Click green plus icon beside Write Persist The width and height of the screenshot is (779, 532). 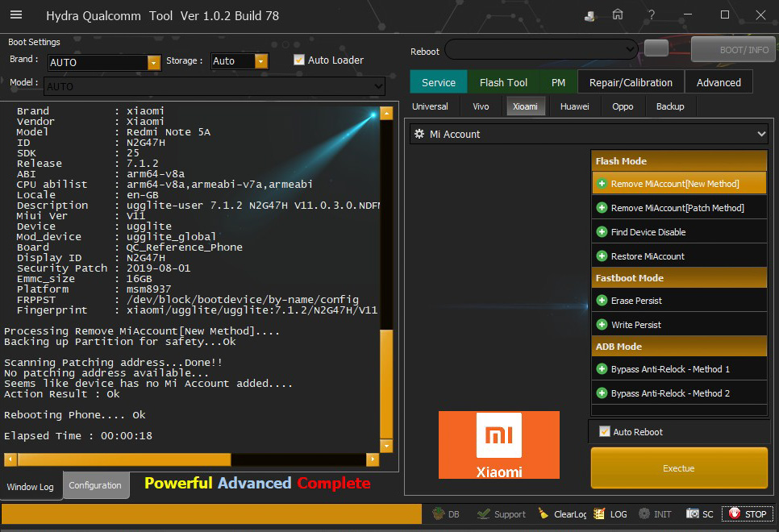tap(602, 325)
